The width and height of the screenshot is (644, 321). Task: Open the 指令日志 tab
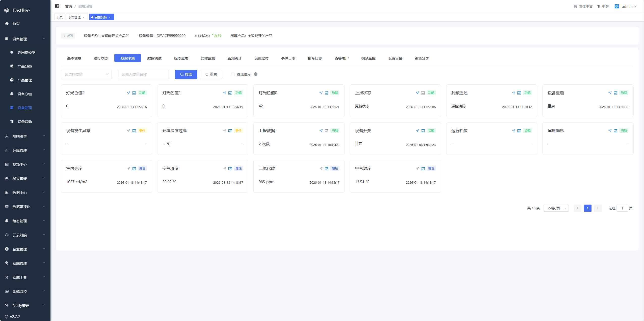pos(315,58)
